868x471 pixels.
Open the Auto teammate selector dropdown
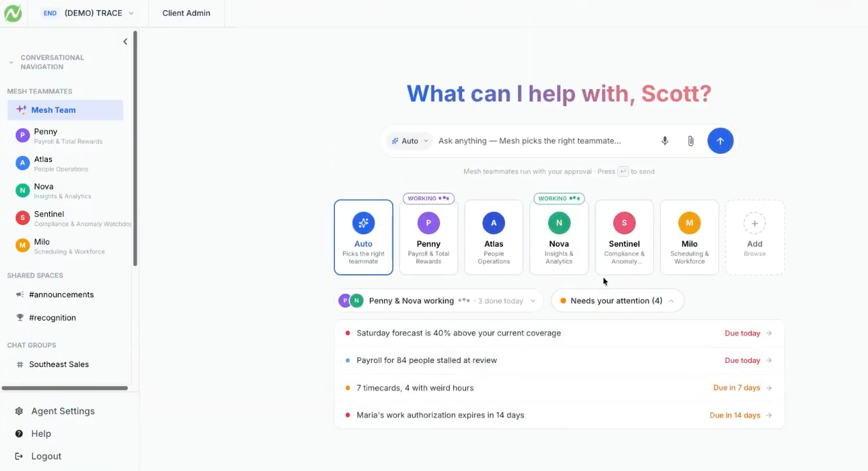pyautogui.click(x=410, y=141)
